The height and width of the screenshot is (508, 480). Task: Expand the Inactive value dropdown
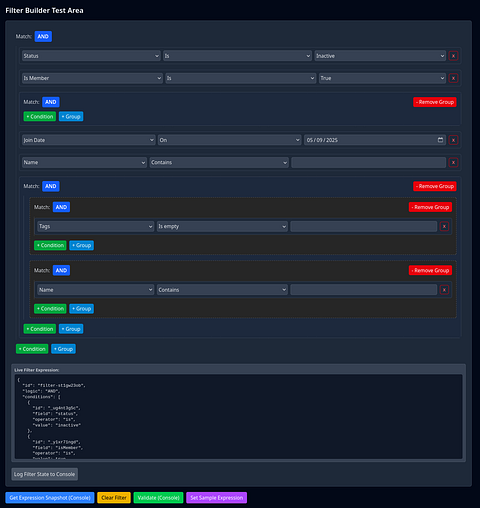point(380,56)
